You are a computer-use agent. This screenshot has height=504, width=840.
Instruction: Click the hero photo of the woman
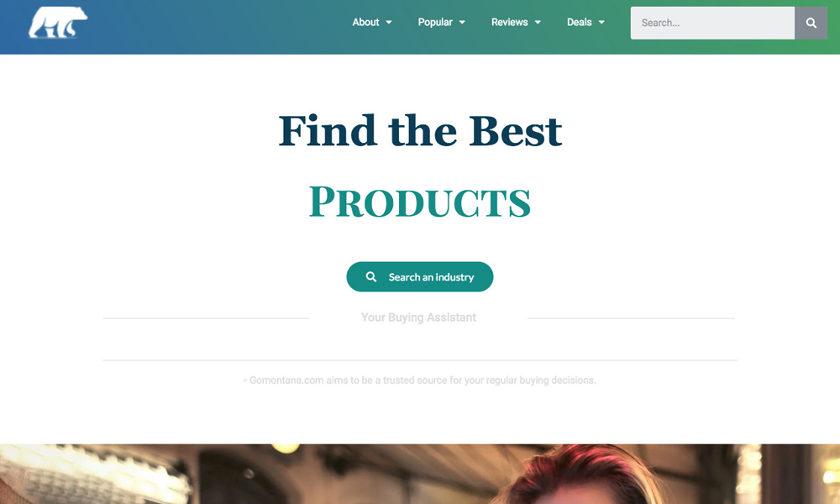pos(420,474)
